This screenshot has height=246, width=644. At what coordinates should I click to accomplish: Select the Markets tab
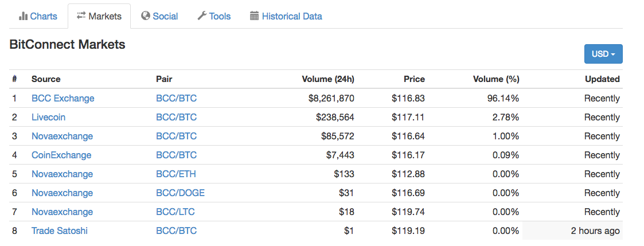(x=99, y=16)
